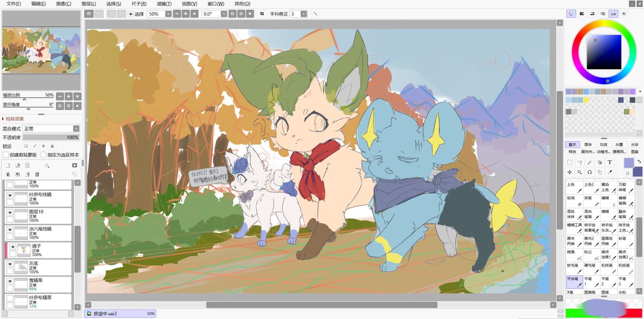644x319 pixels.
Task: Switch to the 勾线 brush tab
Action: tap(604, 144)
